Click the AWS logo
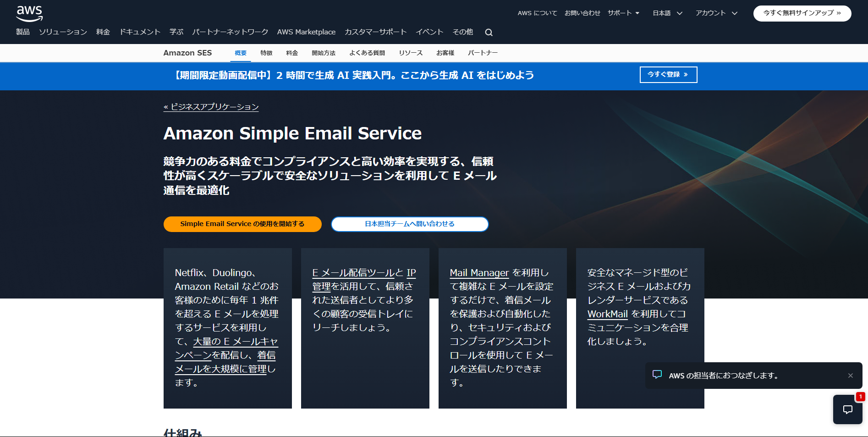 (x=29, y=14)
